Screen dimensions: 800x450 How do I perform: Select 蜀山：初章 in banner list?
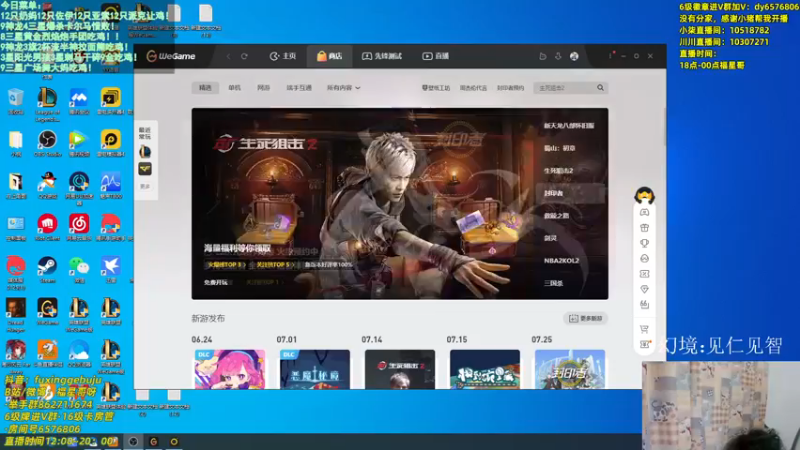(x=559, y=148)
